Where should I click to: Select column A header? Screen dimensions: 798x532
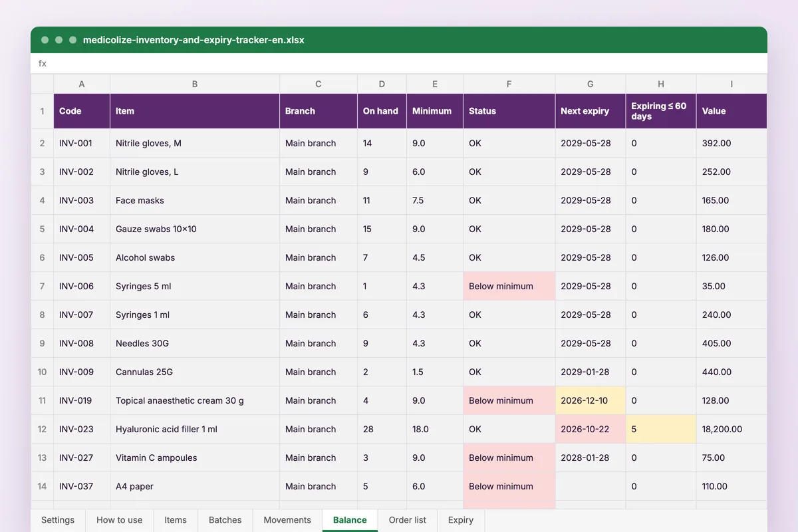[x=82, y=84]
